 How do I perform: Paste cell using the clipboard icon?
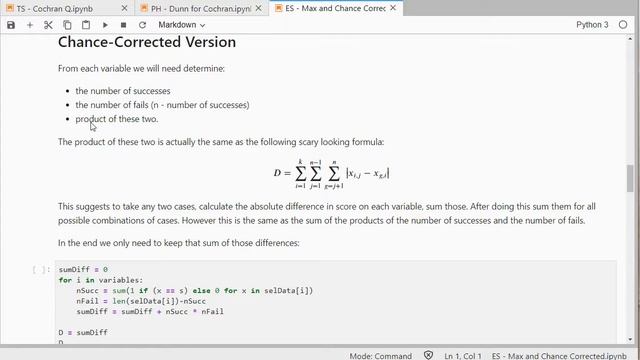pyautogui.click(x=86, y=25)
